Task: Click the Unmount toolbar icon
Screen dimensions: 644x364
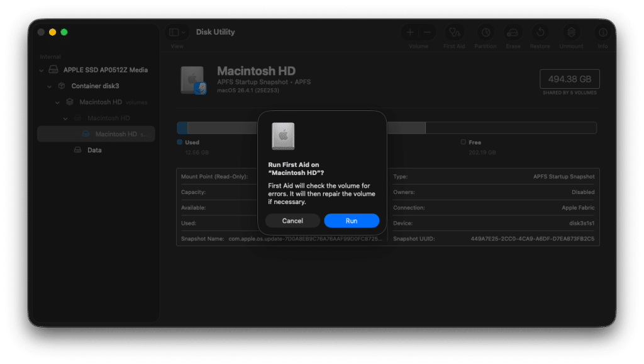Action: tap(571, 32)
